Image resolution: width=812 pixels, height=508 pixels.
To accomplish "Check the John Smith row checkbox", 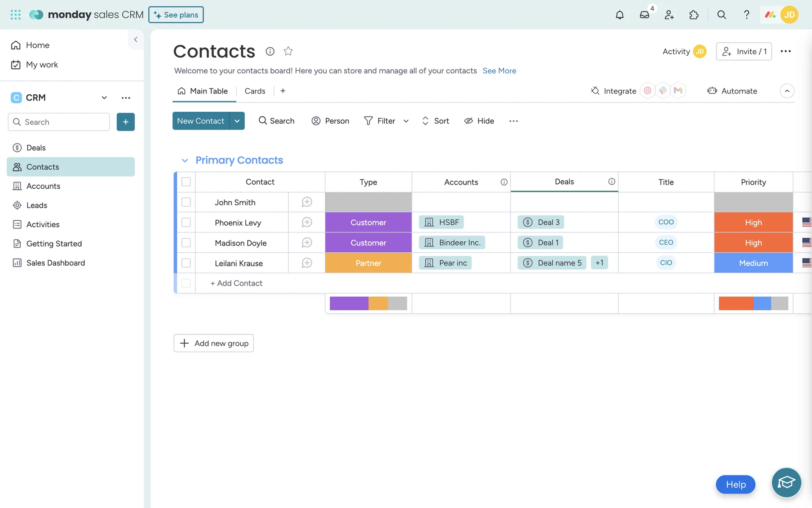I will tap(186, 202).
